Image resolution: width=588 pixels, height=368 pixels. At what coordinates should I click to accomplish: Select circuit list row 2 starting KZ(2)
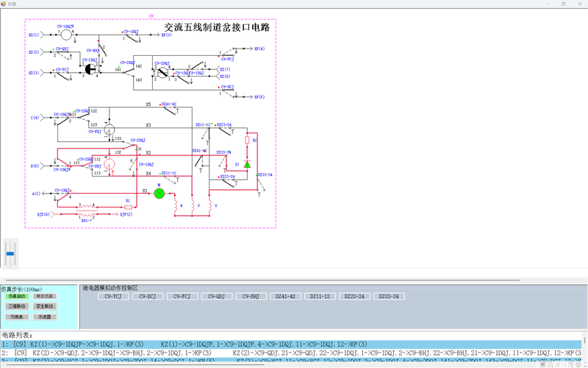[292, 353]
